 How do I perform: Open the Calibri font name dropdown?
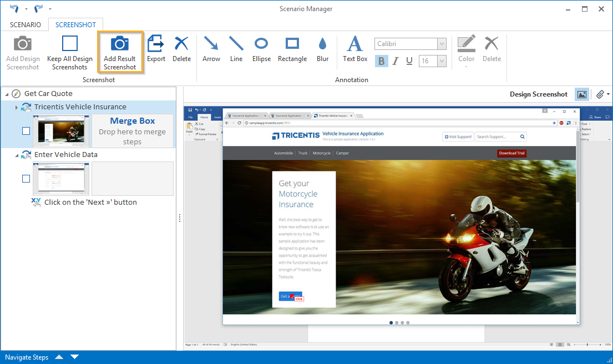tap(442, 44)
